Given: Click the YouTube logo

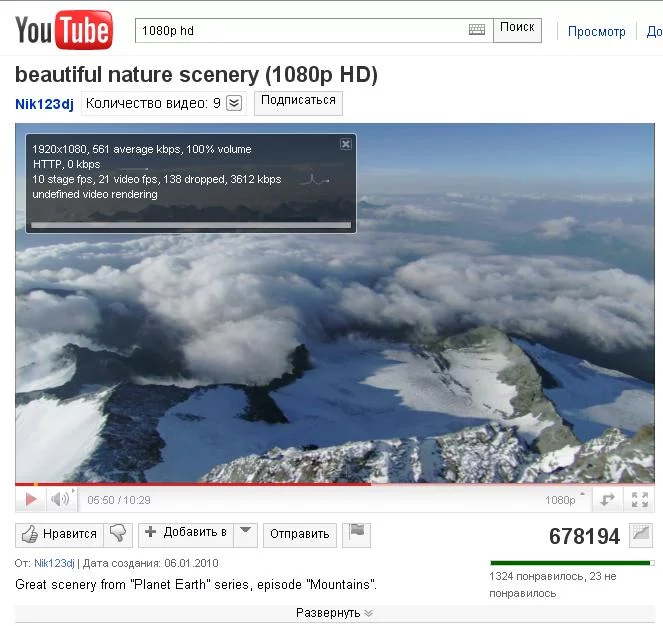Looking at the screenshot, I should [x=64, y=30].
